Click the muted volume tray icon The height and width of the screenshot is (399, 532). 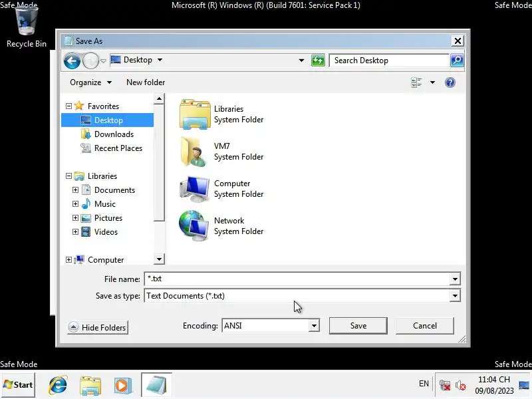(x=460, y=385)
